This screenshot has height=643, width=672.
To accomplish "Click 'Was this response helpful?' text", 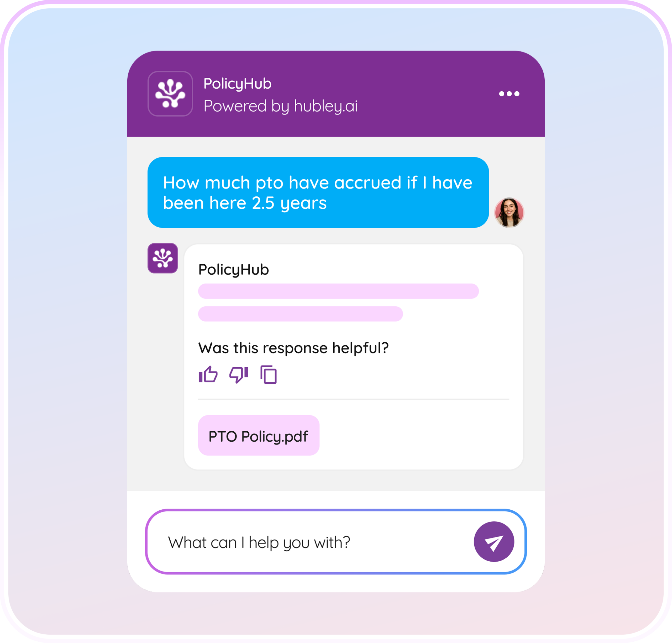I will point(293,348).
